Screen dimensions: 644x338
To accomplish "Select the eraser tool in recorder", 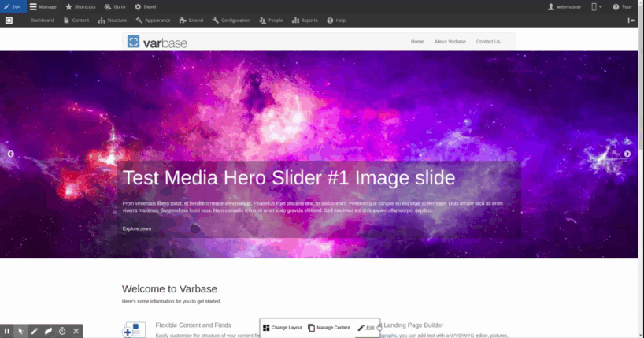I will click(48, 331).
